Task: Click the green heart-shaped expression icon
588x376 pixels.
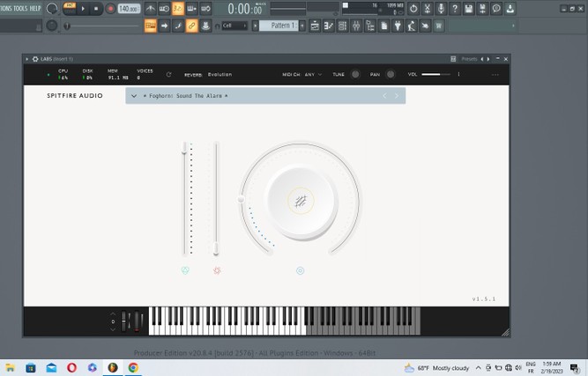Action: tap(185, 270)
